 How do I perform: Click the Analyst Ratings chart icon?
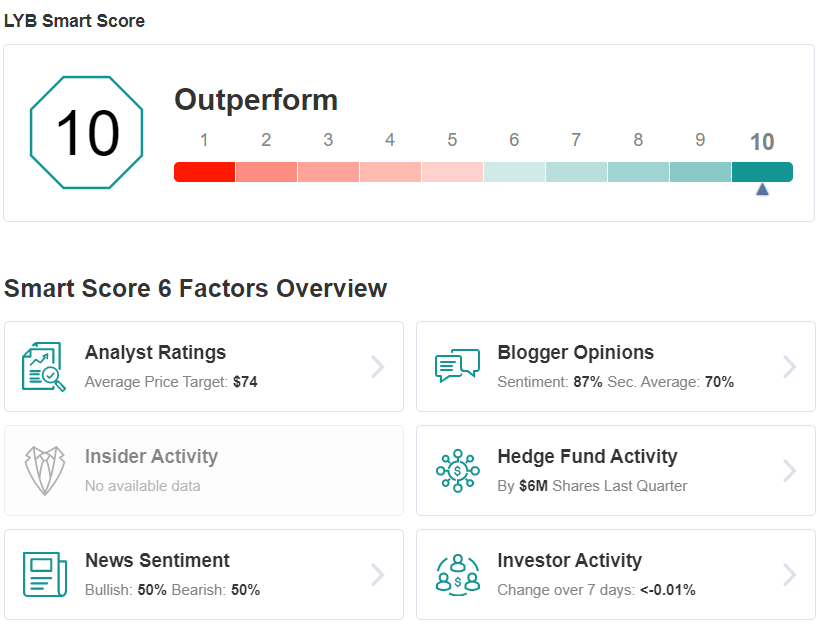[44, 367]
